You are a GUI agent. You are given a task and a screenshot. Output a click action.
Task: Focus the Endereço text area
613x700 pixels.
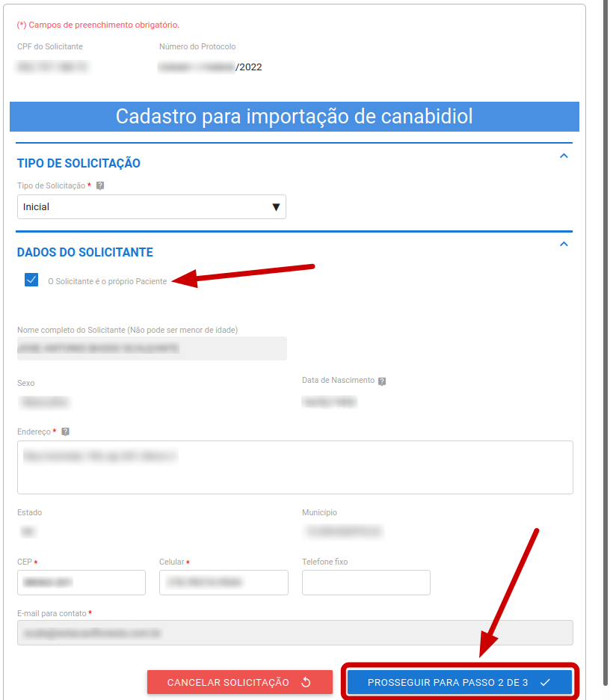(295, 467)
